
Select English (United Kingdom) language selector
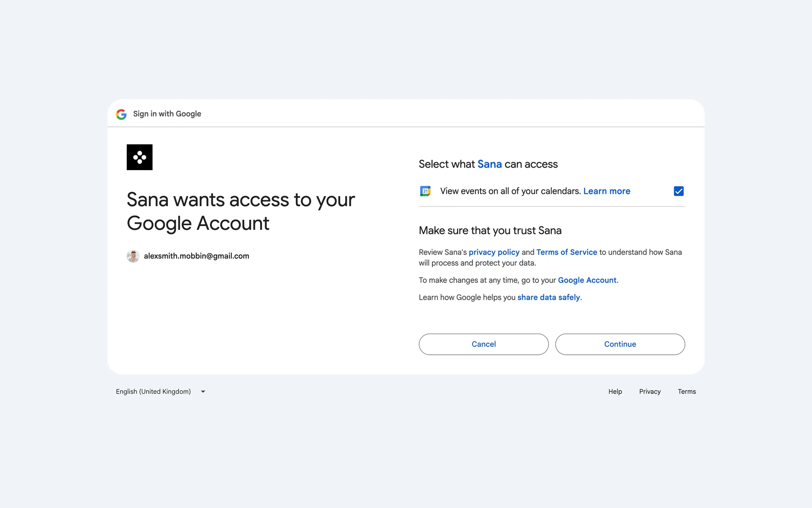[x=154, y=392]
